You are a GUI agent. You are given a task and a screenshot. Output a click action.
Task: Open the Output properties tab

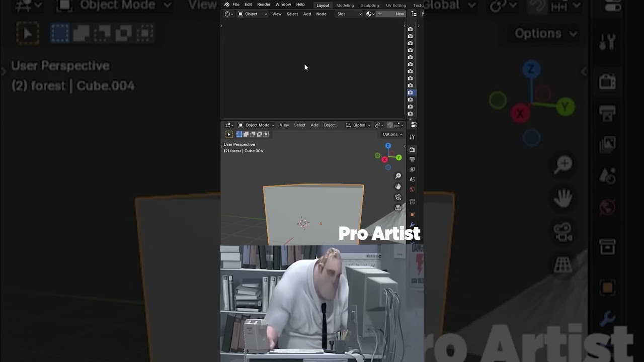point(412,159)
